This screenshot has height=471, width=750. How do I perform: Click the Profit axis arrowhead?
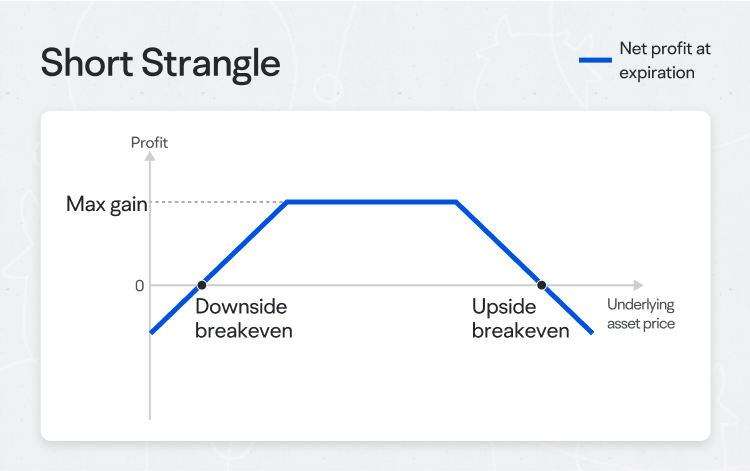click(x=150, y=157)
